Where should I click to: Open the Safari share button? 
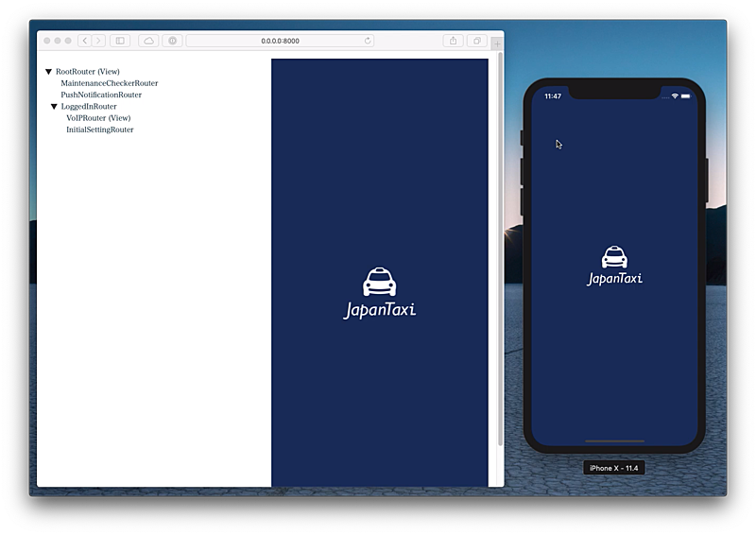click(453, 41)
